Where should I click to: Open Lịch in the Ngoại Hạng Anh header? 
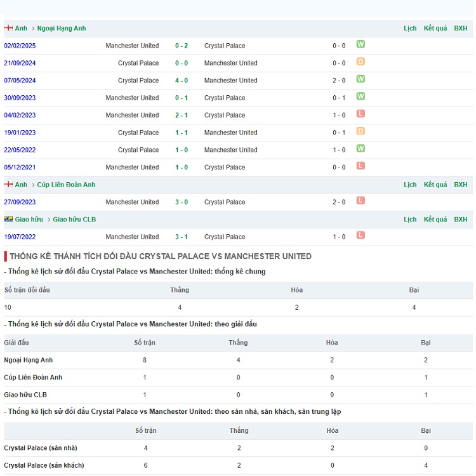(410, 29)
